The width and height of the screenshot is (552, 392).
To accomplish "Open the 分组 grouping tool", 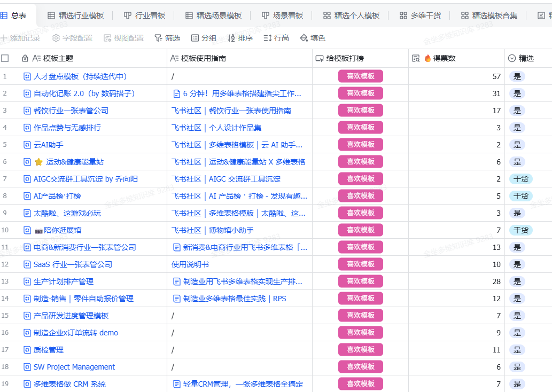I will 204,38.
